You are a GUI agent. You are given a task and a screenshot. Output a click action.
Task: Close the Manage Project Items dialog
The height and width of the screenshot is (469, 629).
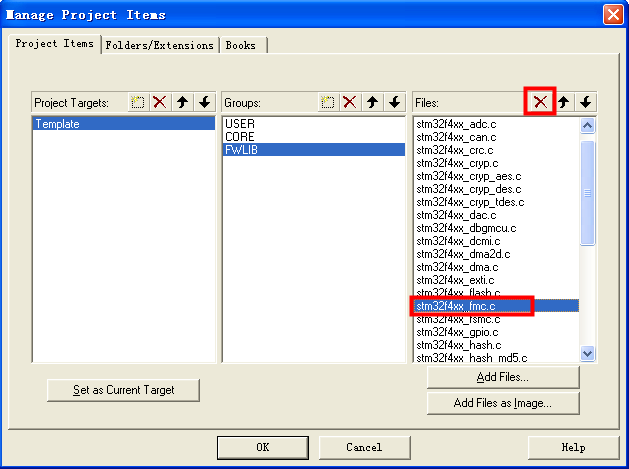[613, 14]
